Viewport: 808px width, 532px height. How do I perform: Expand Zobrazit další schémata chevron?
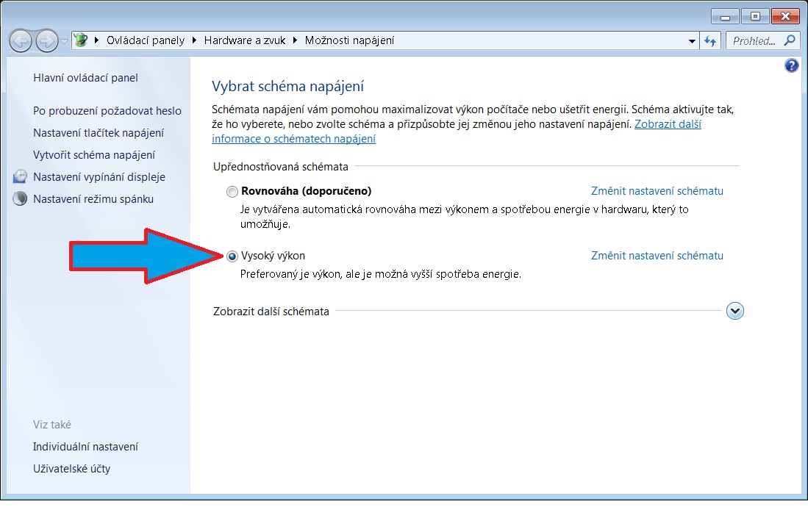734,311
